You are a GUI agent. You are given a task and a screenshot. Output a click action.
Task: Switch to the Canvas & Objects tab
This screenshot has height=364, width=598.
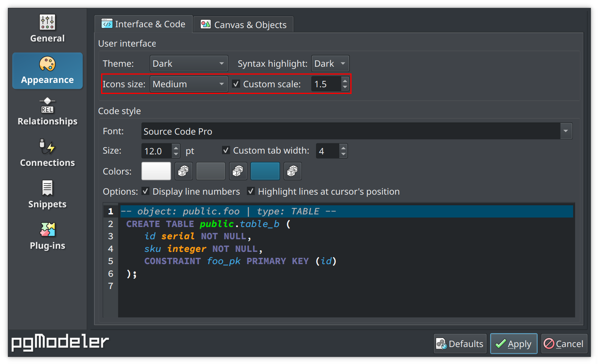(x=243, y=24)
